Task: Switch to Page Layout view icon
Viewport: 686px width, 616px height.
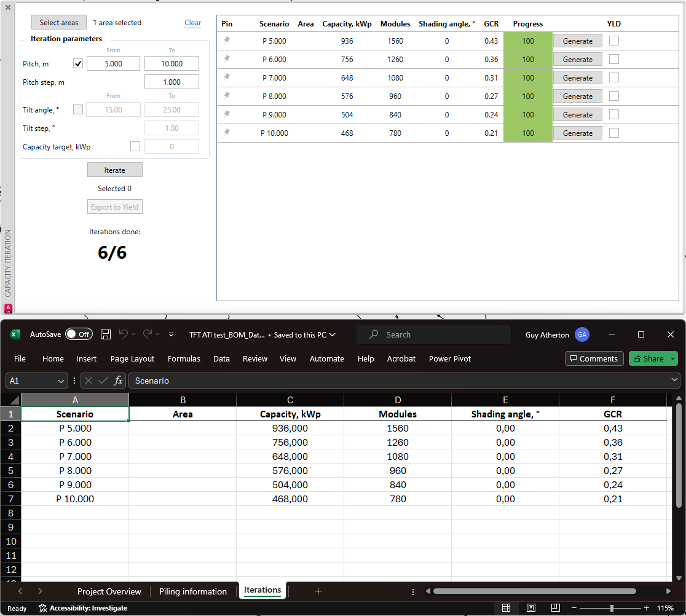Action: pyautogui.click(x=531, y=608)
